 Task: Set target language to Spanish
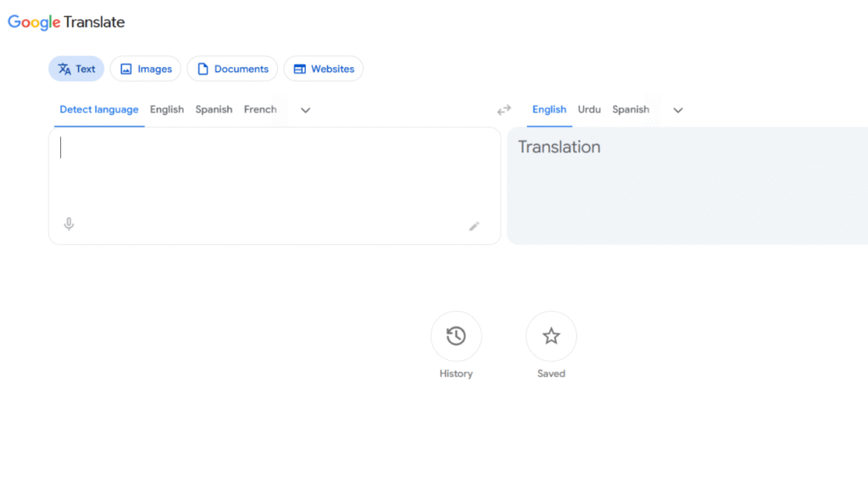tap(631, 109)
